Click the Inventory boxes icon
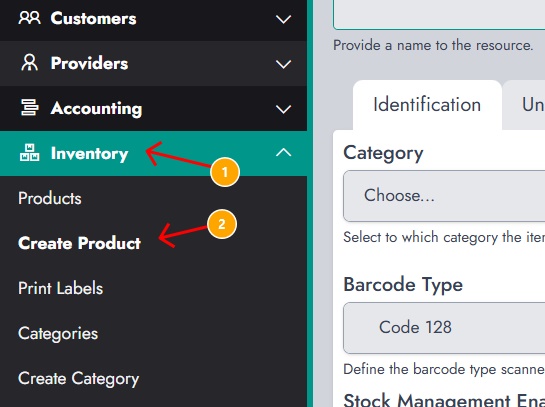Screen dimensions: 545x407 click(29, 153)
